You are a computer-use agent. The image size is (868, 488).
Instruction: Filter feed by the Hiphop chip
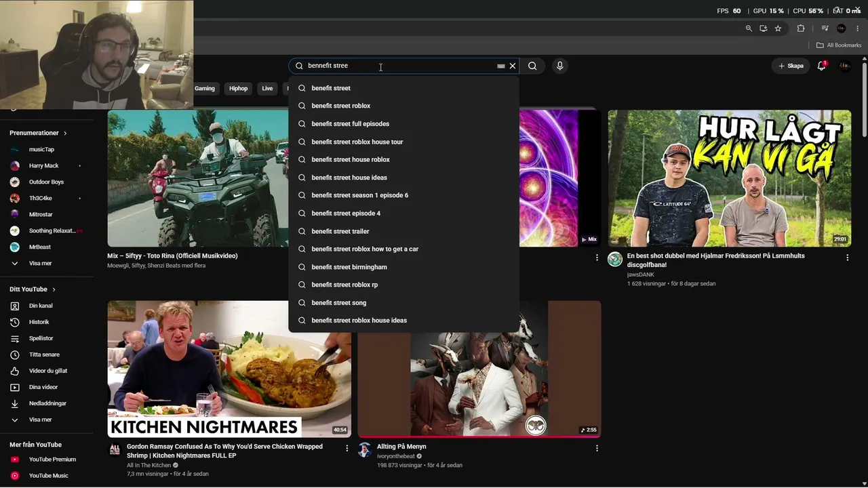pos(239,88)
